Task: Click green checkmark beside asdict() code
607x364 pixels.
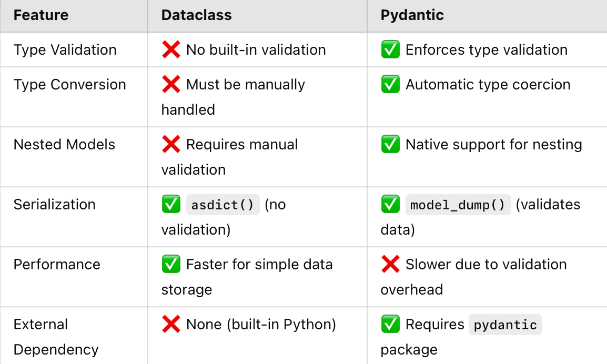Action: coord(171,205)
